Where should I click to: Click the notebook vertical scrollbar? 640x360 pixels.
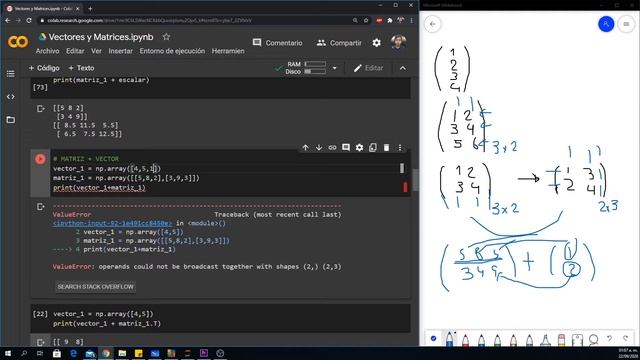[x=415, y=180]
